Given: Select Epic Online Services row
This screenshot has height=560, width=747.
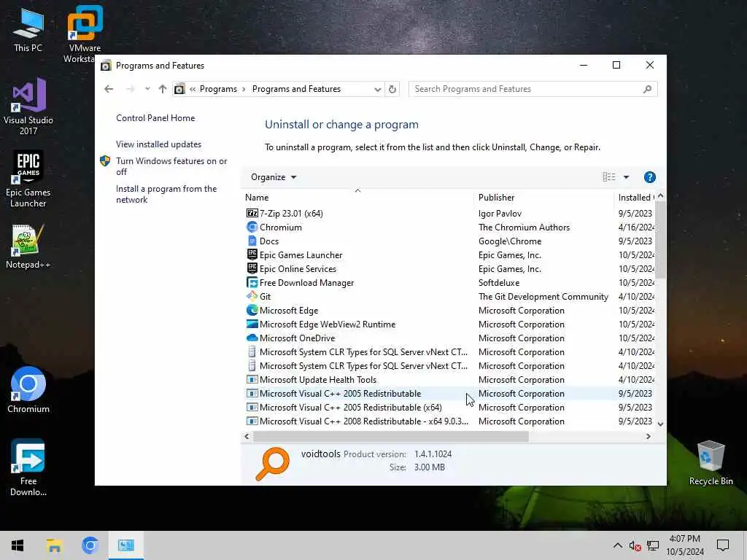Looking at the screenshot, I should (449, 269).
